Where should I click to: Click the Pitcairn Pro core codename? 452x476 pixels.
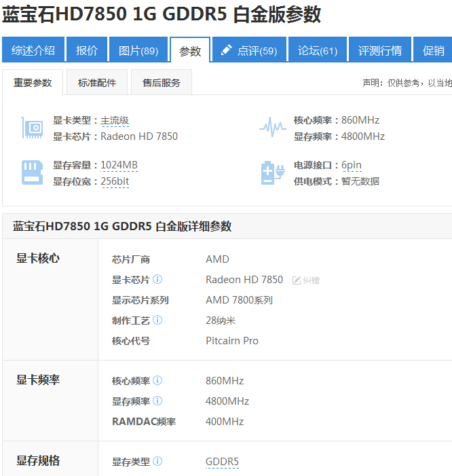(232, 341)
